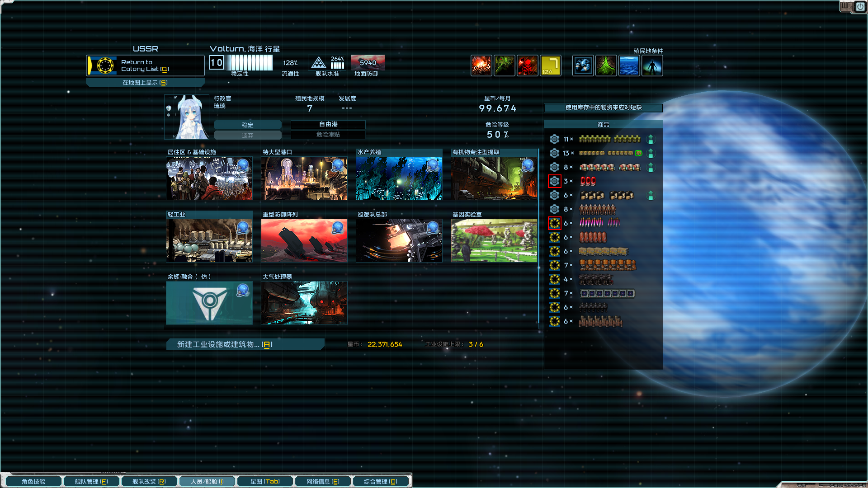Toggle the 自由港 free port option

click(x=328, y=124)
